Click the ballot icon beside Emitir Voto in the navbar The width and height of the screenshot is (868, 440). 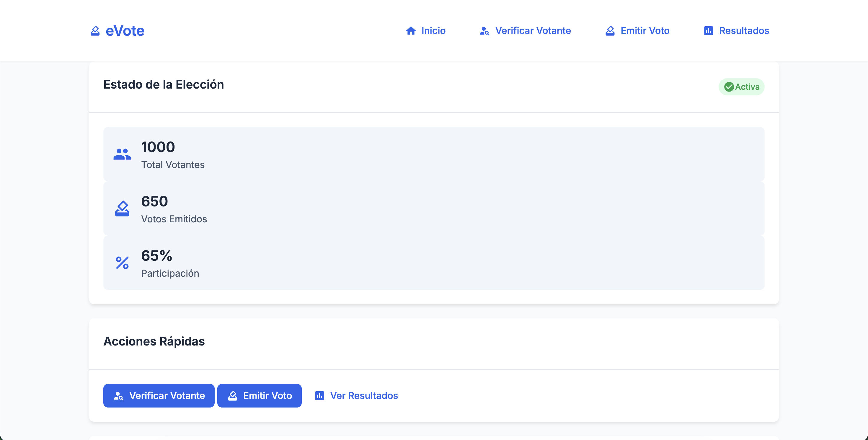tap(610, 31)
